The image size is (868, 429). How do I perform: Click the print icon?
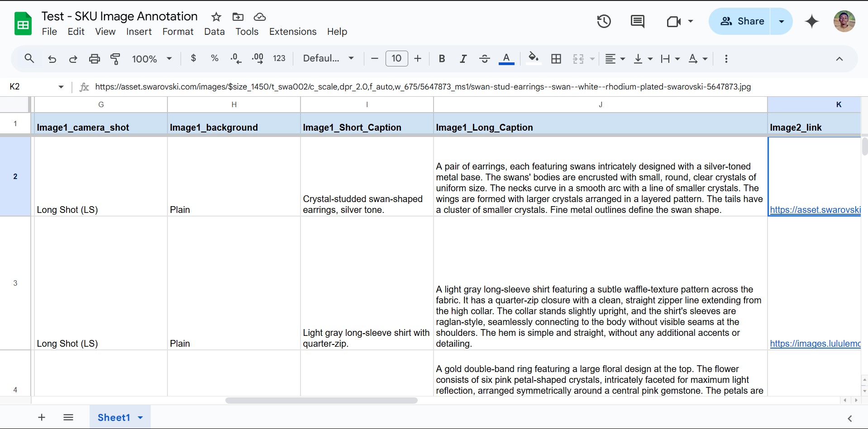pos(94,59)
